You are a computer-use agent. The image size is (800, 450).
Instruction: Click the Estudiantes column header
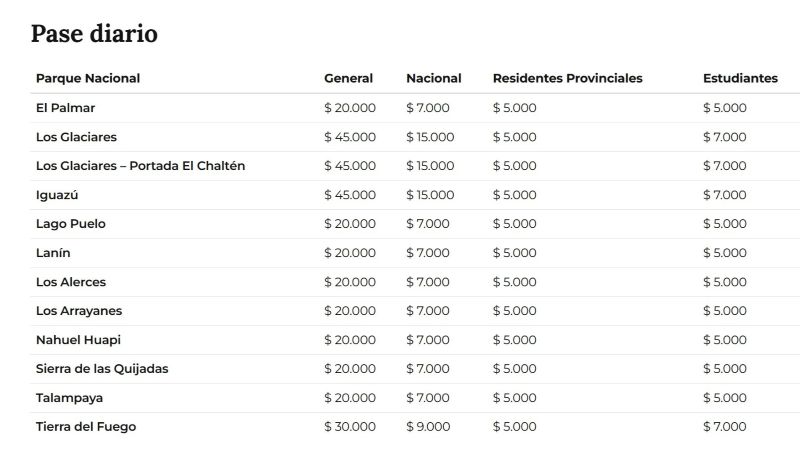point(740,78)
